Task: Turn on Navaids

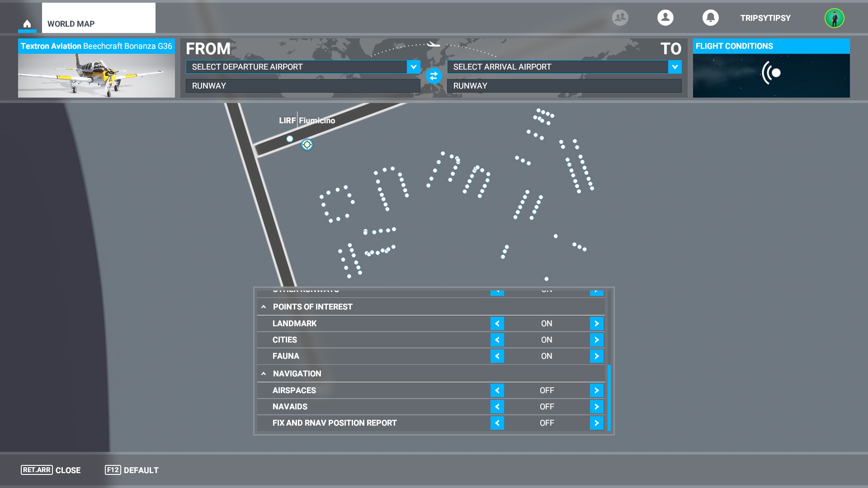Action: click(x=596, y=406)
